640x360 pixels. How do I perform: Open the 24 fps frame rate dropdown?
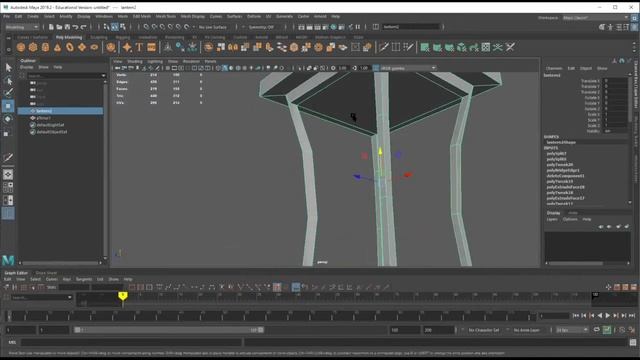click(572, 330)
